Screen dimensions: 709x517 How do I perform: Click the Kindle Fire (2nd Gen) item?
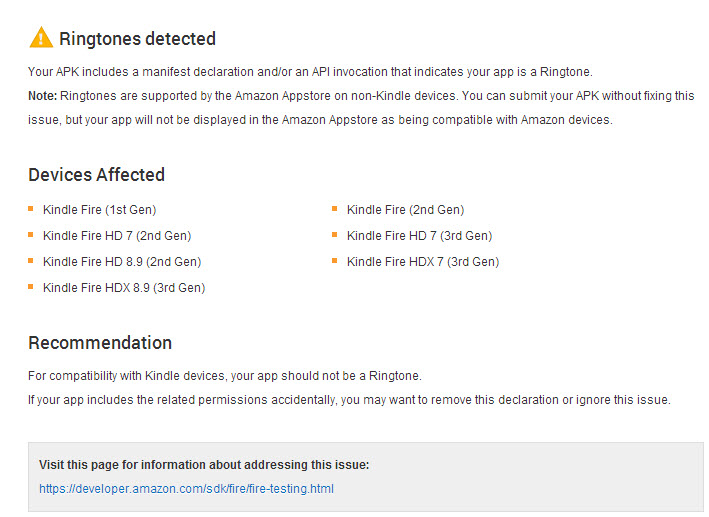click(405, 210)
